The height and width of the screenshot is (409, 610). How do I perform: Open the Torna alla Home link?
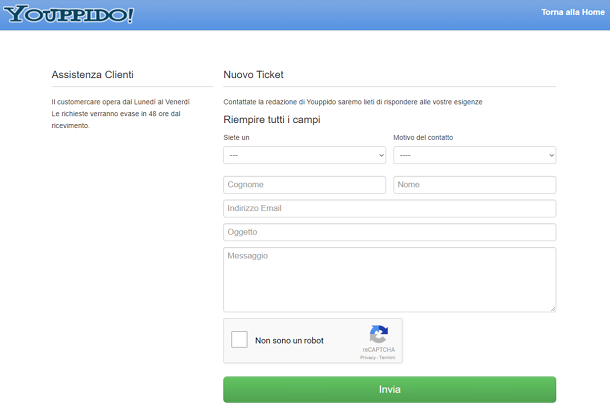(573, 12)
